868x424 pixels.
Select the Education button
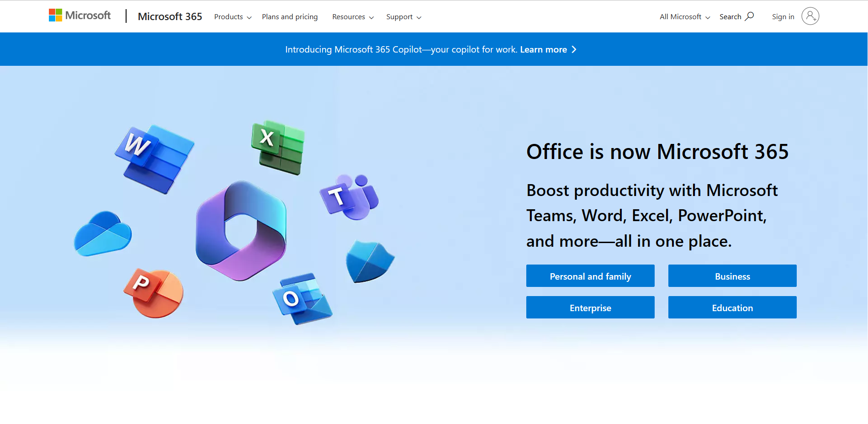click(732, 307)
